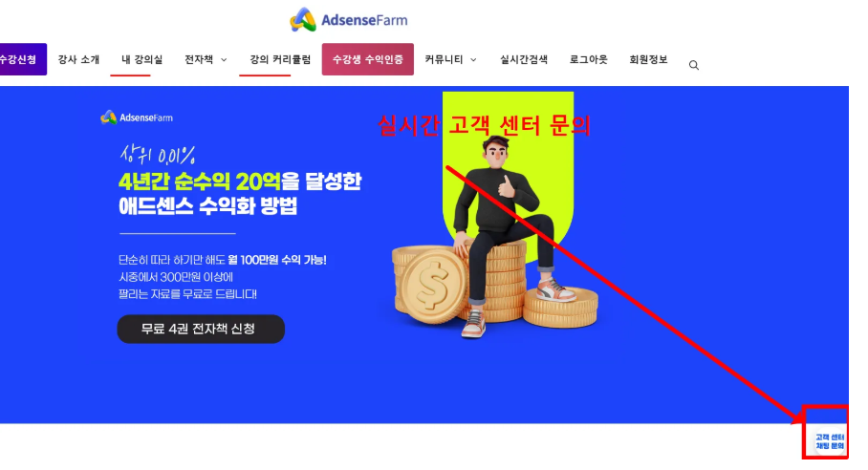868x470 pixels.
Task: Click the banner headline about 애드센스 수익화 방법
Action: pyautogui.click(x=240, y=194)
